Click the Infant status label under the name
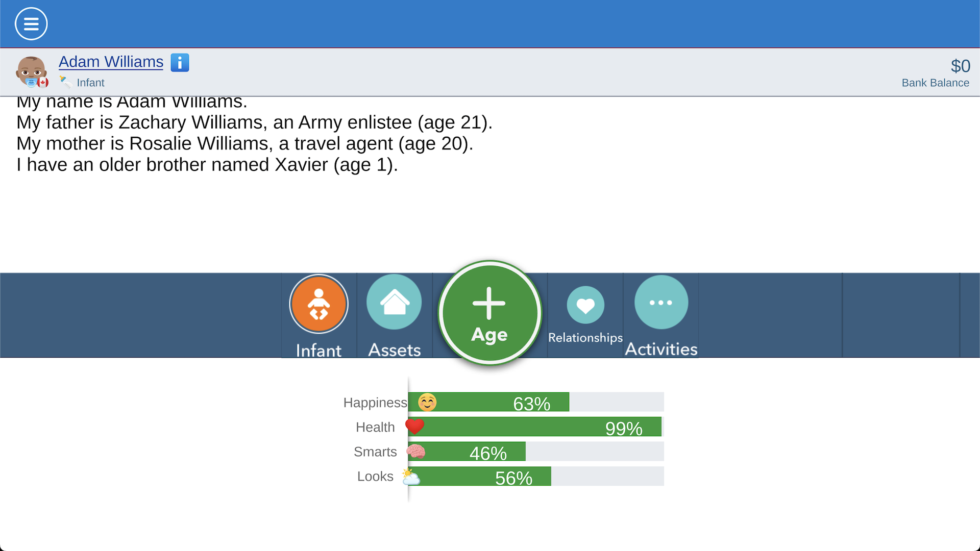 click(x=90, y=83)
